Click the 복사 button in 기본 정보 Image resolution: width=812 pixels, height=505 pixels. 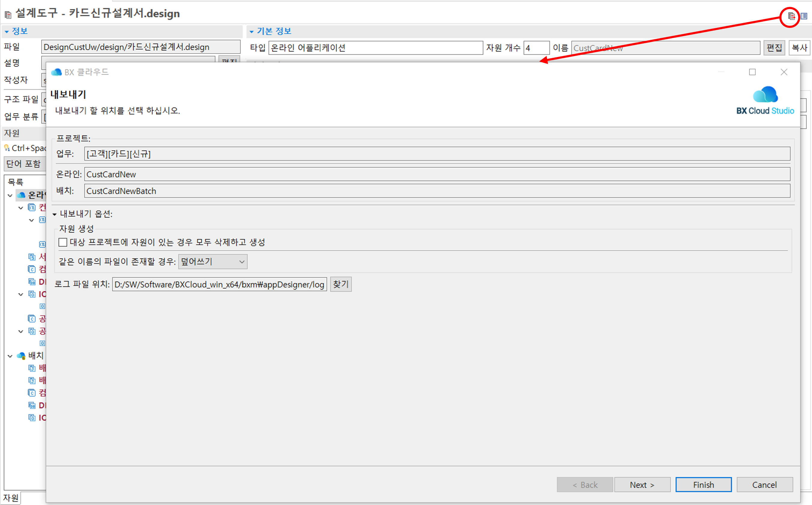point(800,48)
